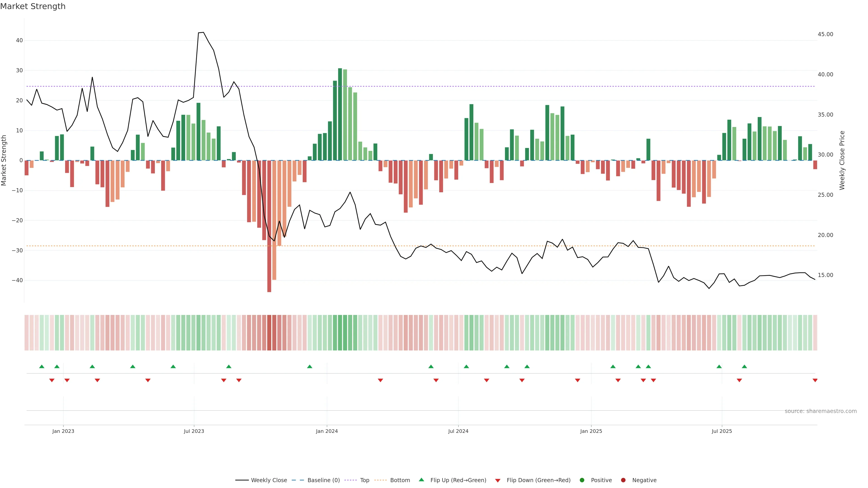This screenshot has width=868, height=488.
Task: Click the tallest green bar near Jan 2024
Action: (x=340, y=115)
